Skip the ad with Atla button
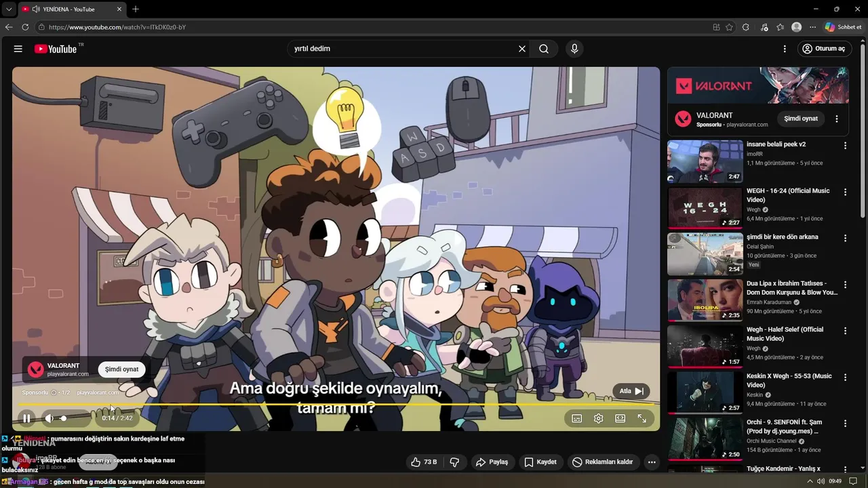 (631, 391)
